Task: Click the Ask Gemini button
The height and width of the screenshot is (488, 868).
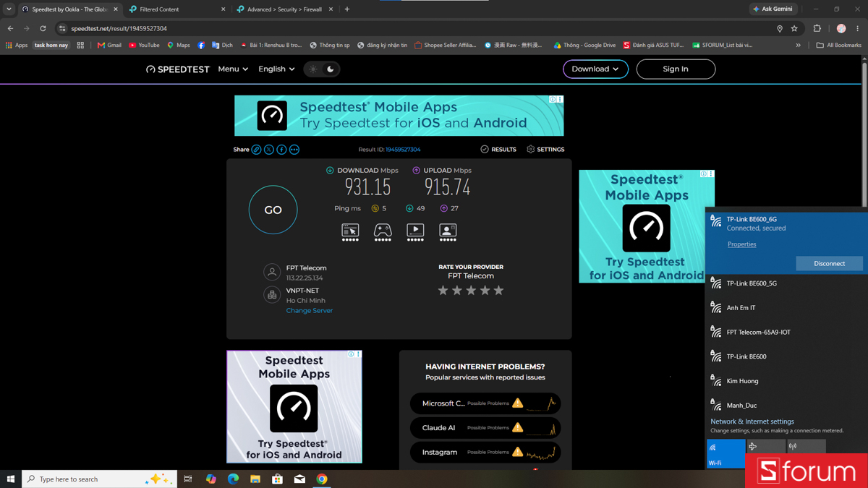Action: [773, 9]
